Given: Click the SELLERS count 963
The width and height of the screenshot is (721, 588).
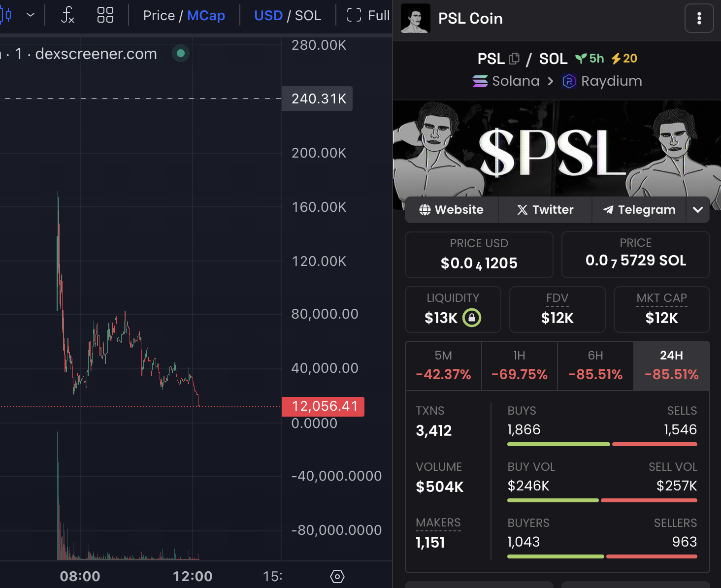Looking at the screenshot, I should point(685,542).
